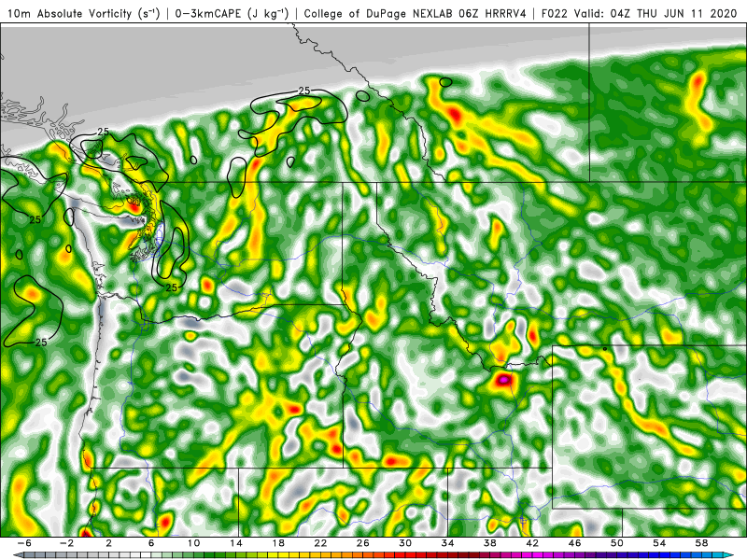Click 'College of DuPage NEXLAB 06Z HRRRV4' text

point(415,13)
